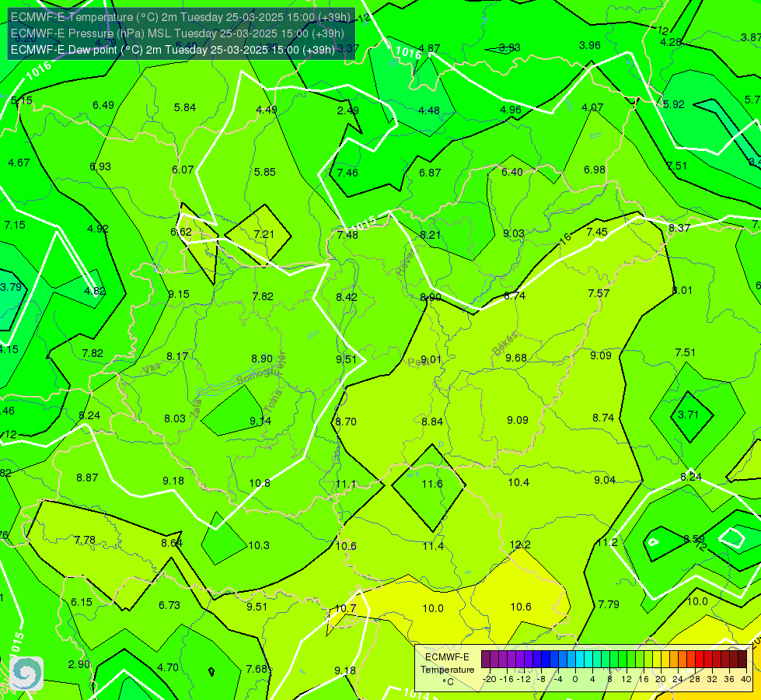Pick the darkest maroon swatch at the 40 end
This screenshot has height=700, width=761.
click(x=742, y=660)
